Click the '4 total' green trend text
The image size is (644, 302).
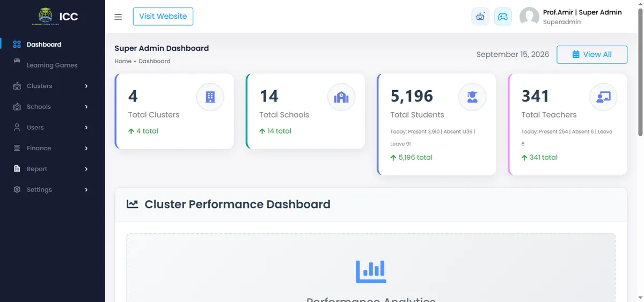[x=143, y=131]
